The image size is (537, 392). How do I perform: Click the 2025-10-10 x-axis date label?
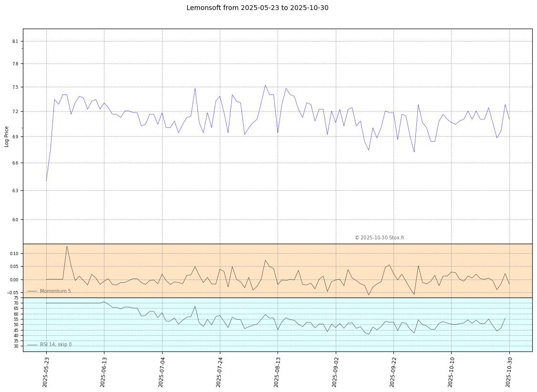point(451,371)
